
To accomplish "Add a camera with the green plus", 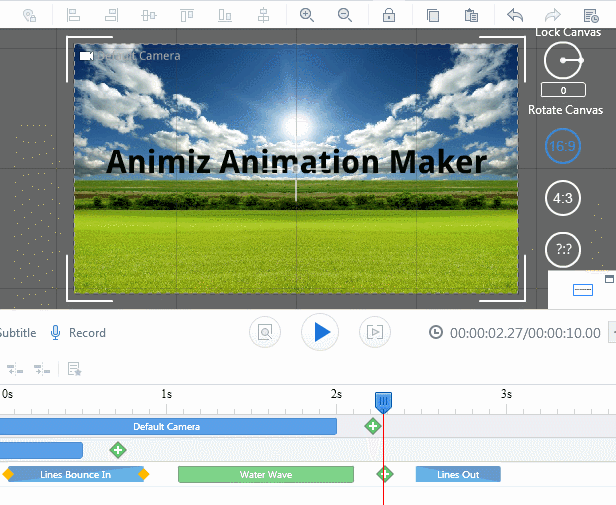I will point(373,426).
